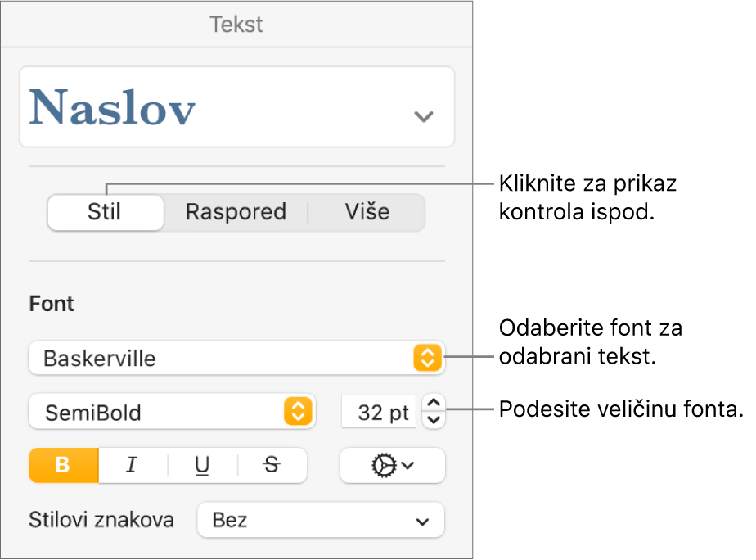
Task: Open the SemiBold typeface popup
Action: point(172,412)
